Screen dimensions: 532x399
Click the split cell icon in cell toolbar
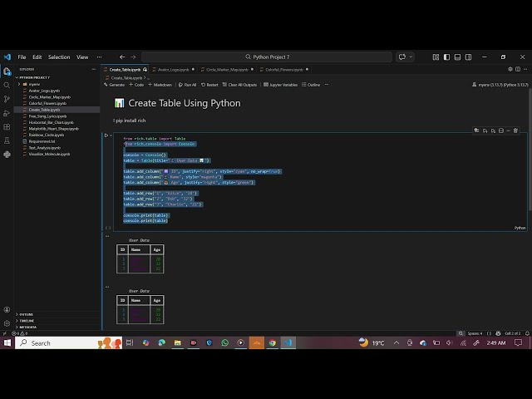tap(501, 131)
